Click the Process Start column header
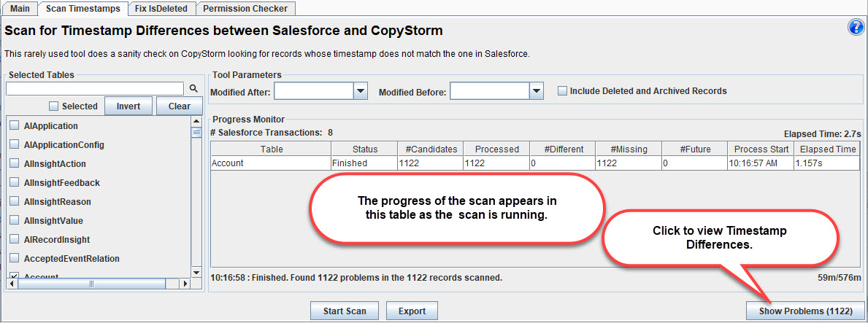The height and width of the screenshot is (323, 868). pyautogui.click(x=761, y=149)
